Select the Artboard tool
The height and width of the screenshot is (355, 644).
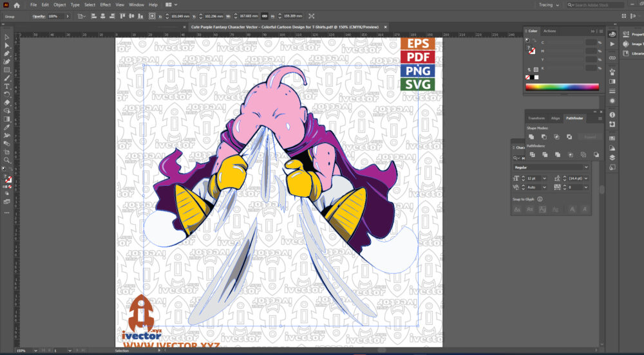pyautogui.click(x=7, y=152)
